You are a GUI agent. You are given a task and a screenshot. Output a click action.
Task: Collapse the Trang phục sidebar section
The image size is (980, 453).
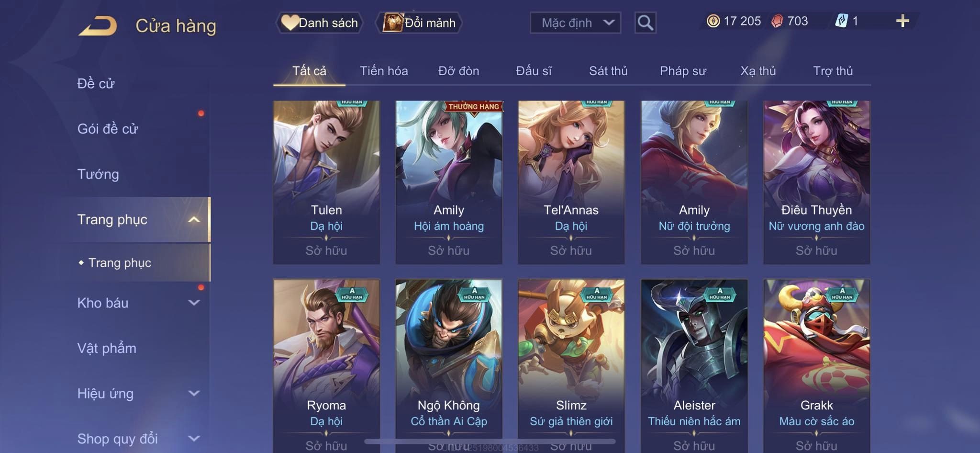coord(194,220)
